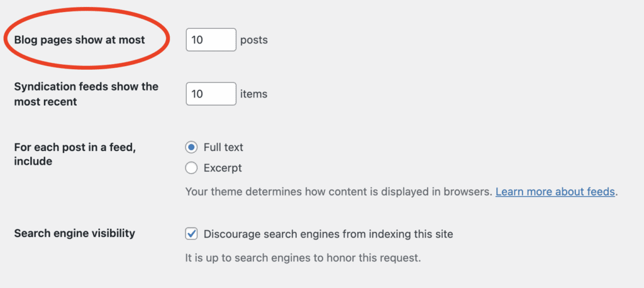The width and height of the screenshot is (644, 288).
Task: Click the 'Search engine visibility' heading
Action: pyautogui.click(x=75, y=233)
